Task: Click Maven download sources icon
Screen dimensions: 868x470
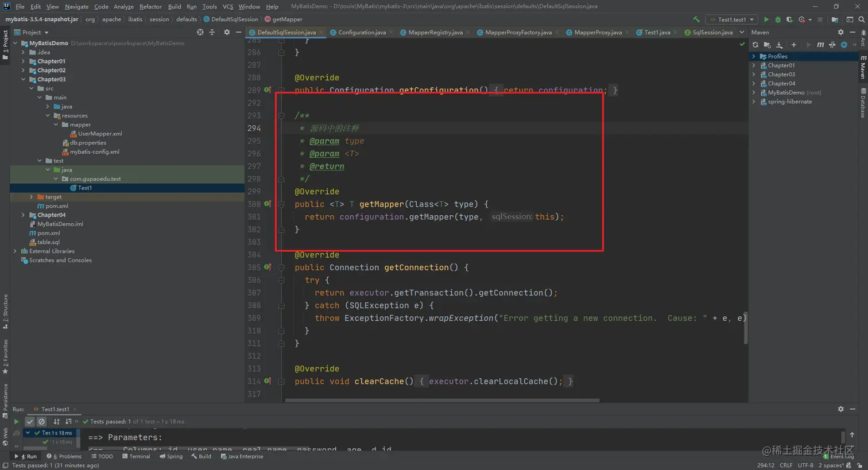Action: [780, 45]
